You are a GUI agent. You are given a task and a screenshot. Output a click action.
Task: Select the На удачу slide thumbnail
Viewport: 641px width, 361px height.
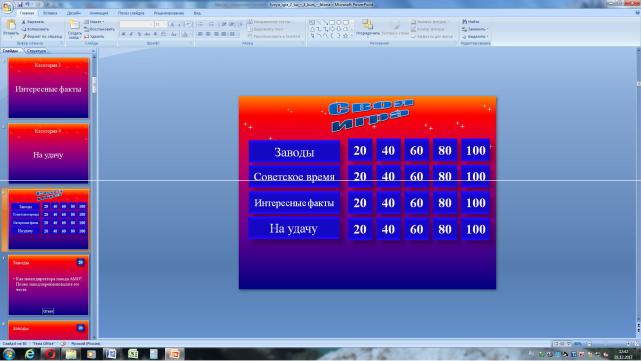[x=48, y=153]
